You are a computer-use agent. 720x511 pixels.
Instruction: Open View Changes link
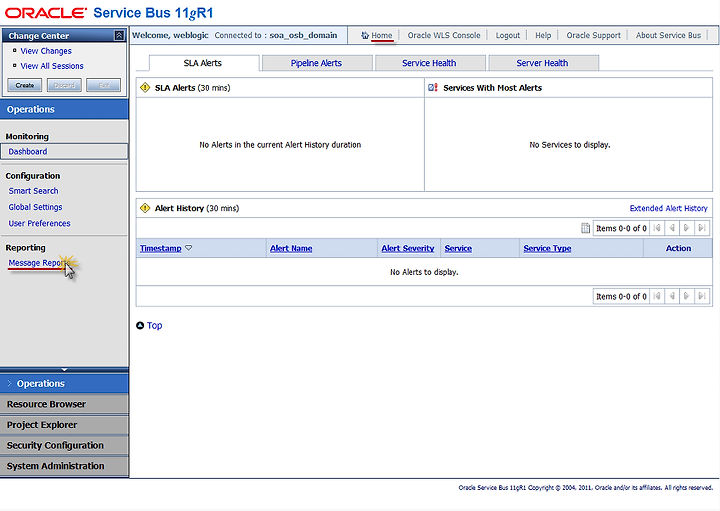pyautogui.click(x=46, y=51)
